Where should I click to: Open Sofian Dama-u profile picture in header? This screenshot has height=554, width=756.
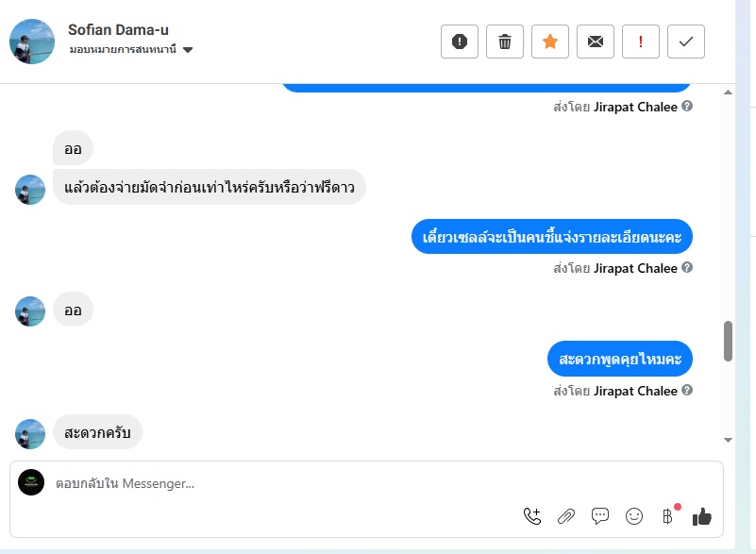[x=32, y=42]
